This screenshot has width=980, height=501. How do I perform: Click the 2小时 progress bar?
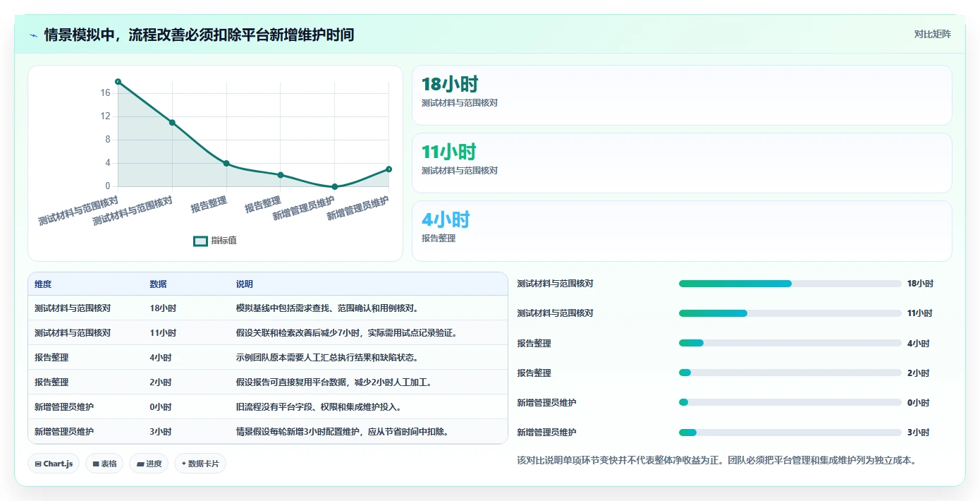pos(790,373)
